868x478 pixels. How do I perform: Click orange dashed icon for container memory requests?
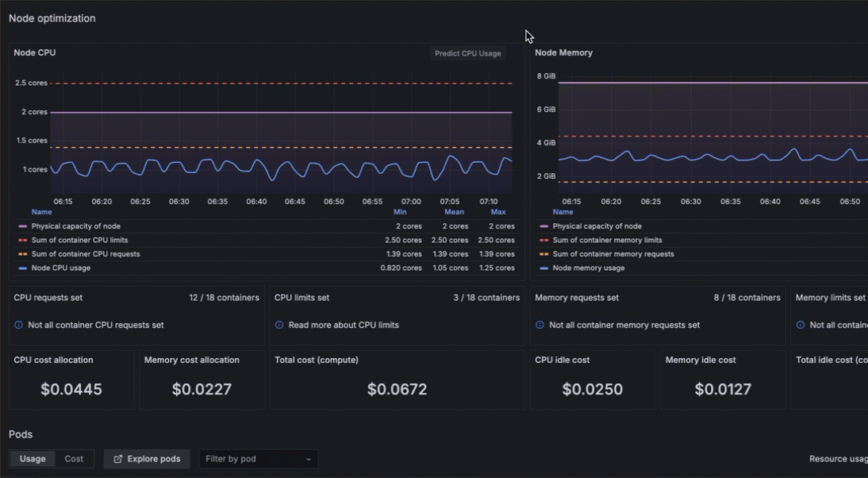544,254
